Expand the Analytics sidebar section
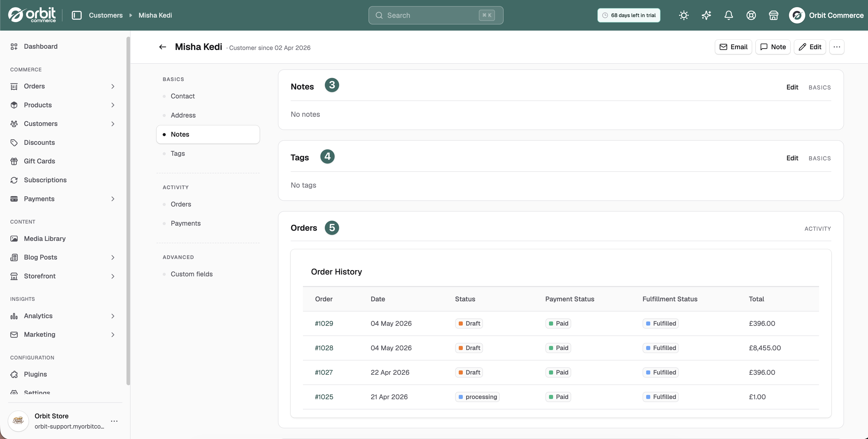The height and width of the screenshot is (439, 868). point(113,316)
